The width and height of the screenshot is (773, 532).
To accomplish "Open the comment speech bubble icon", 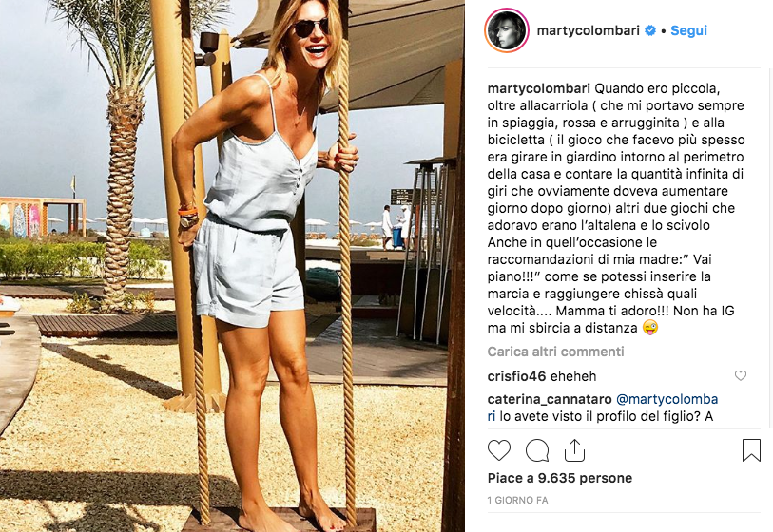I will point(537,450).
